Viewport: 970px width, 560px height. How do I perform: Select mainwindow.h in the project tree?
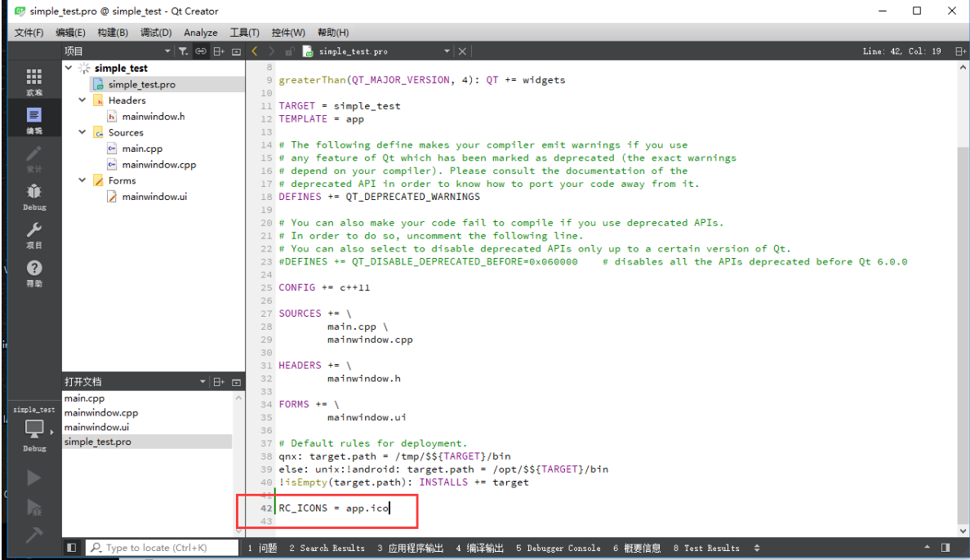pos(154,117)
